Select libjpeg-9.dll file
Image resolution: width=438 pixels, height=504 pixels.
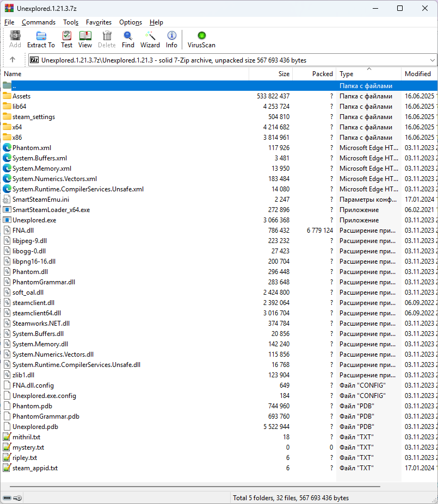tap(29, 240)
